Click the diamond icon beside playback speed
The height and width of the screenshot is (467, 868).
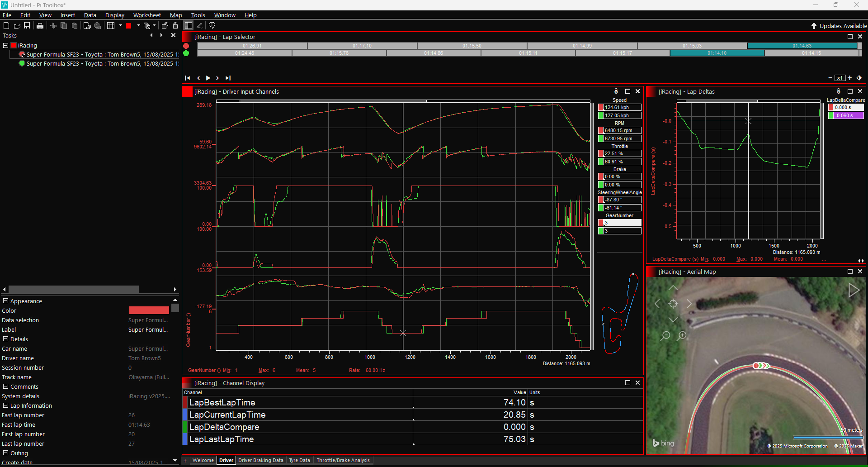(859, 78)
